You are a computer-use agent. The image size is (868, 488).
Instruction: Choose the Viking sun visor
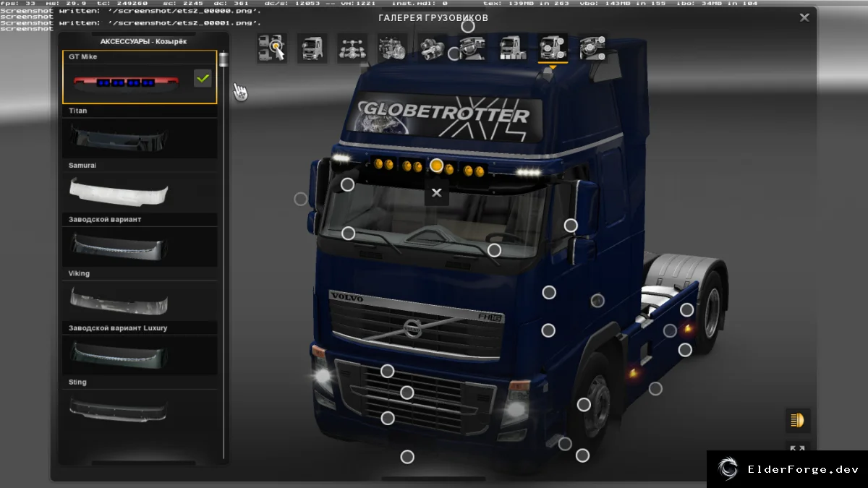[140, 295]
